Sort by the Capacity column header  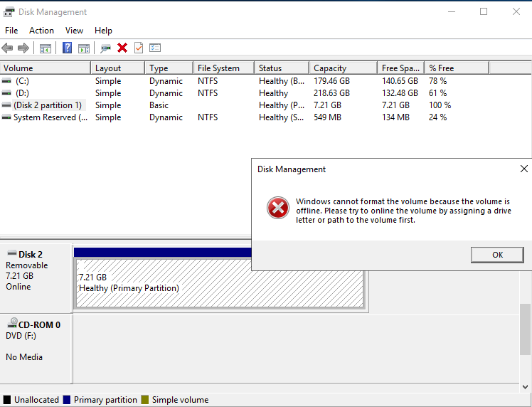pos(343,68)
